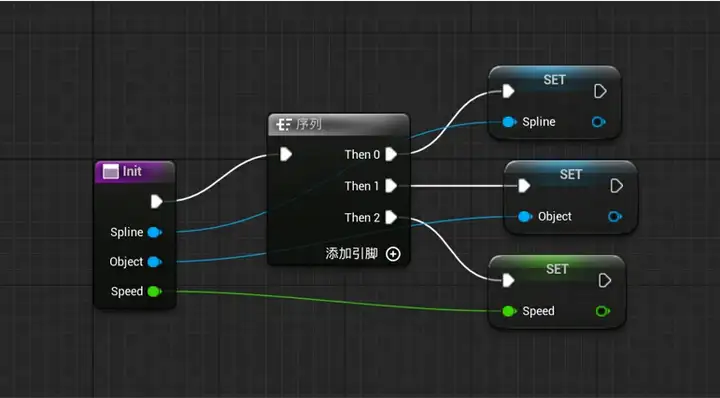
Task: Select the SET node title above Spline
Action: point(554,80)
